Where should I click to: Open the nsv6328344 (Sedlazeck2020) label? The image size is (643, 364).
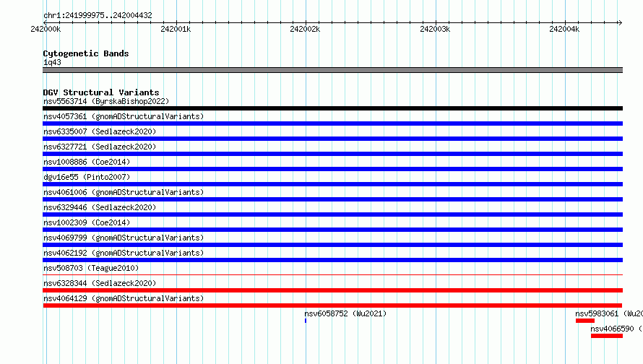100,283
